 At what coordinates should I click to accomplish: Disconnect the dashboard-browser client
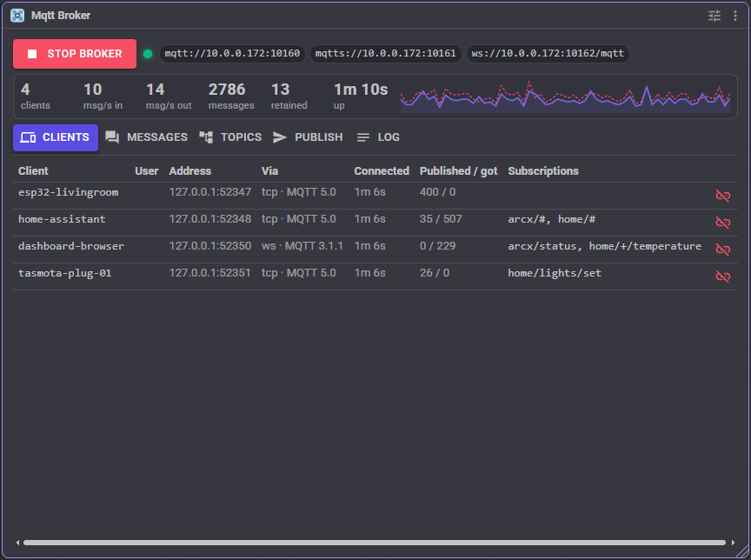[x=722, y=249]
